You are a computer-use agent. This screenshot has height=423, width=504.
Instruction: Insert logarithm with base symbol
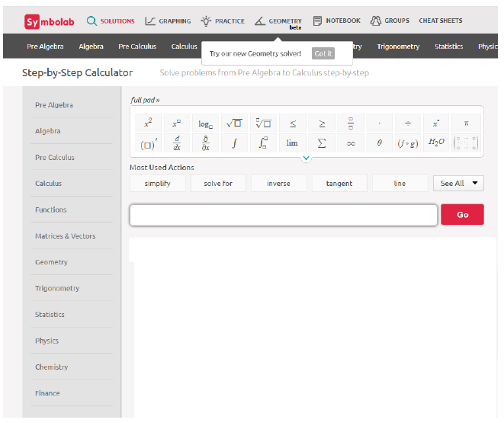[205, 123]
